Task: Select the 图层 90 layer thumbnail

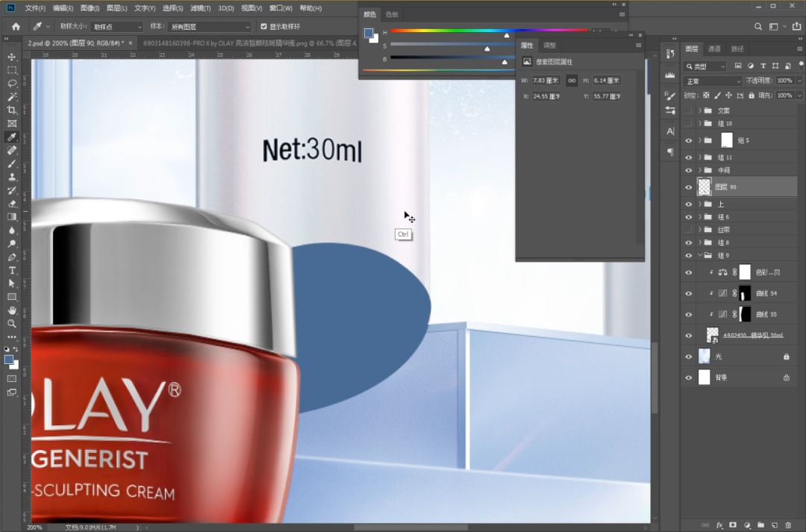Action: click(705, 187)
